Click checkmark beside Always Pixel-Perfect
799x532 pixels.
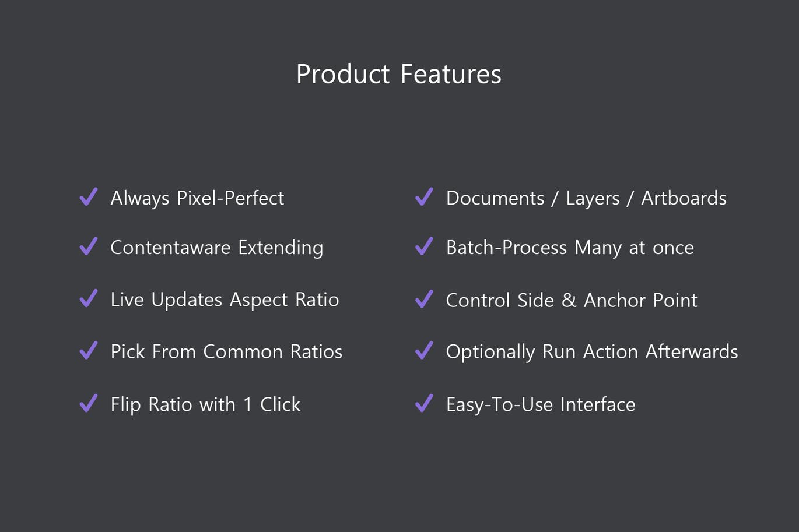[x=89, y=197]
